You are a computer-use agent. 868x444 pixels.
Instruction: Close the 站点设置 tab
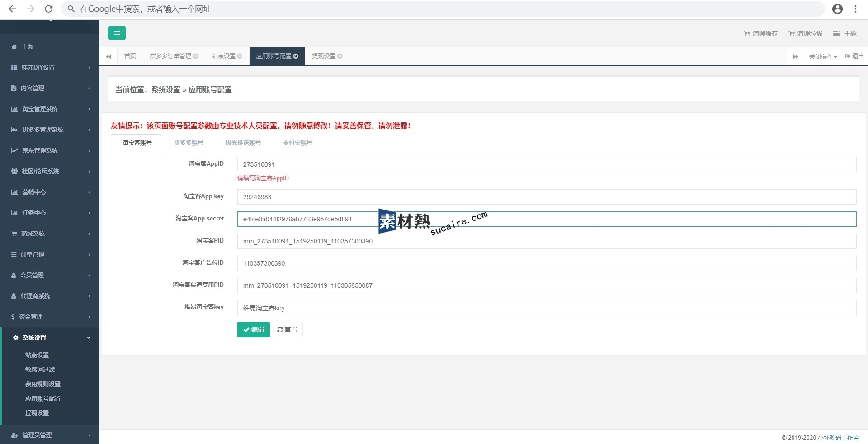tap(240, 56)
